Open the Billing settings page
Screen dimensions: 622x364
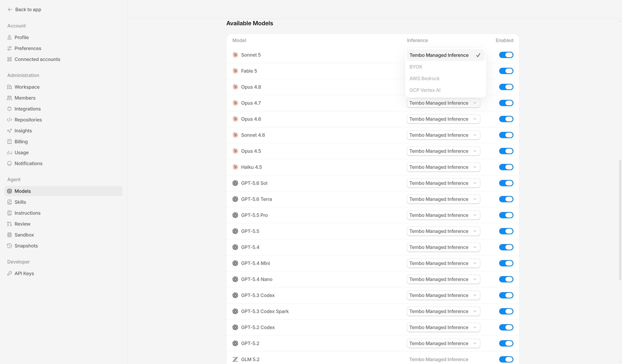click(x=63, y=142)
